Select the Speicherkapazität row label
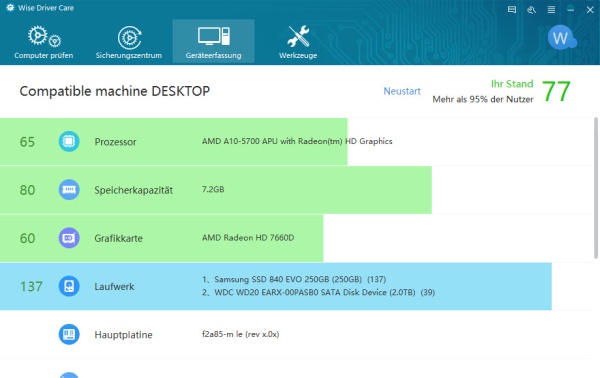600x378 pixels. (x=134, y=190)
